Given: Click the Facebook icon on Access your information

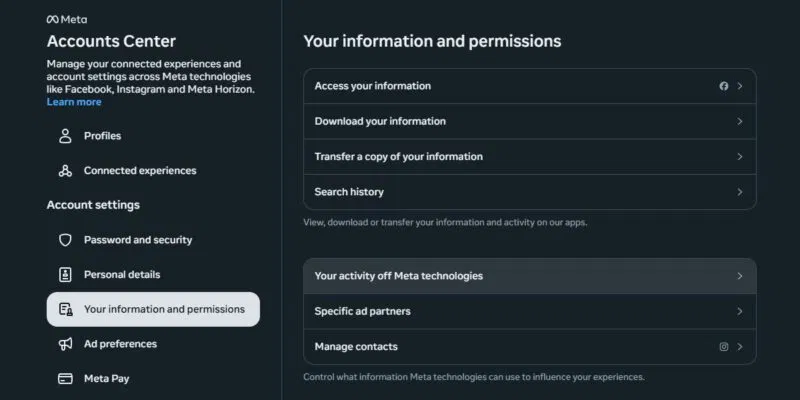Looking at the screenshot, I should (724, 86).
